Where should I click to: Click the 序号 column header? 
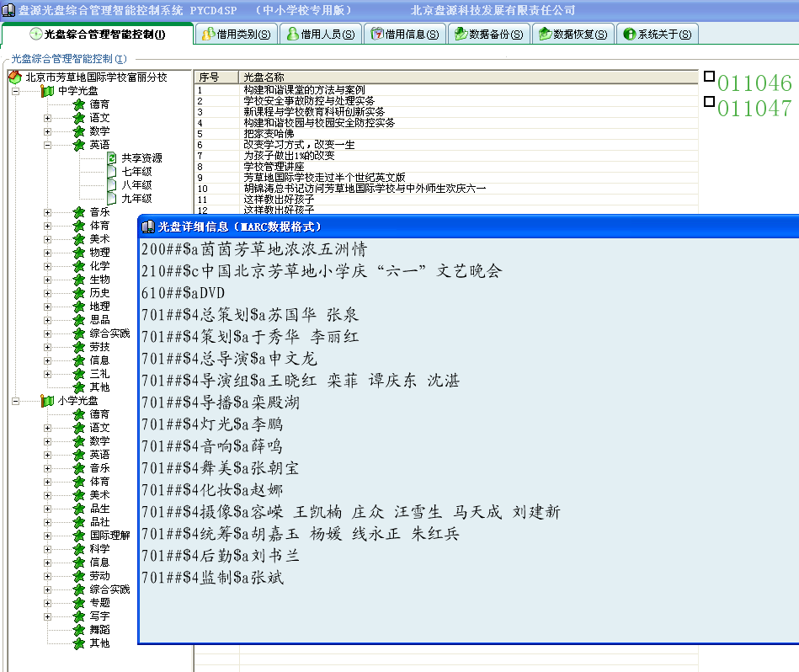coord(216,77)
